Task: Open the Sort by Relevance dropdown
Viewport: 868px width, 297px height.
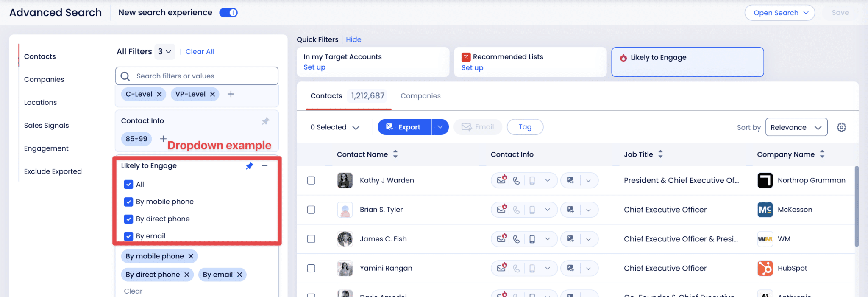Action: tap(796, 127)
